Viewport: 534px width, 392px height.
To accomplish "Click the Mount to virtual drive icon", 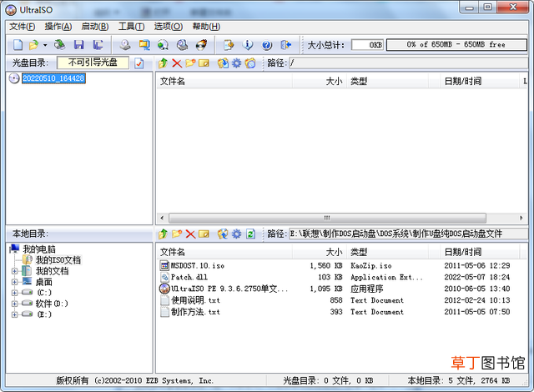I will pos(182,44).
